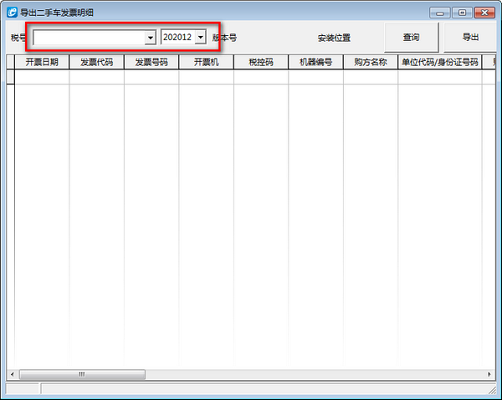Image resolution: width=502 pixels, height=400 pixels.
Task: Click the app icon in title bar
Action: [x=12, y=13]
